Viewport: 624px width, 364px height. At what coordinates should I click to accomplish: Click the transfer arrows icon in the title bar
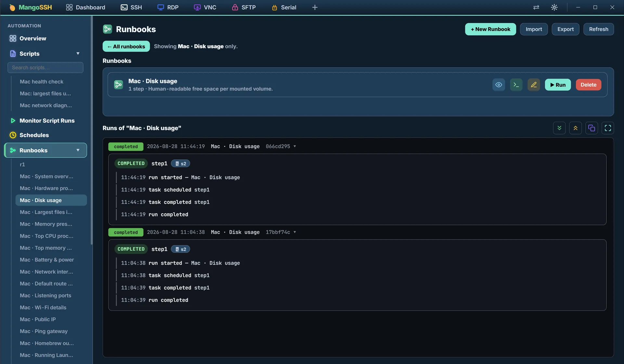(x=536, y=7)
